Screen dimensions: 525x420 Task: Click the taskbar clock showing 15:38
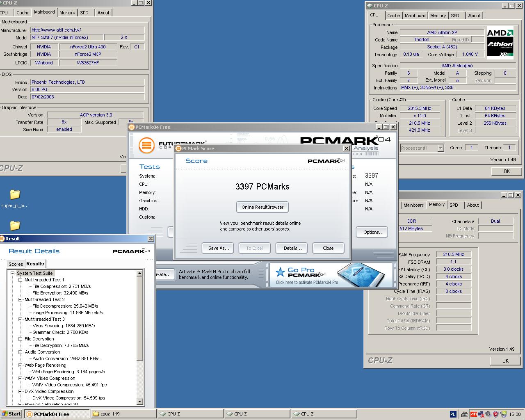pyautogui.click(x=515, y=414)
